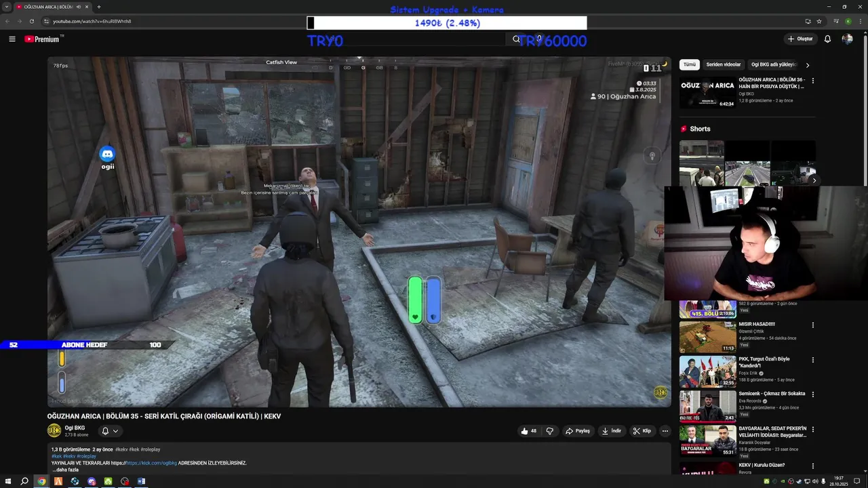Open the tab search dropdown arrow
The image size is (868, 488).
(x=7, y=7)
